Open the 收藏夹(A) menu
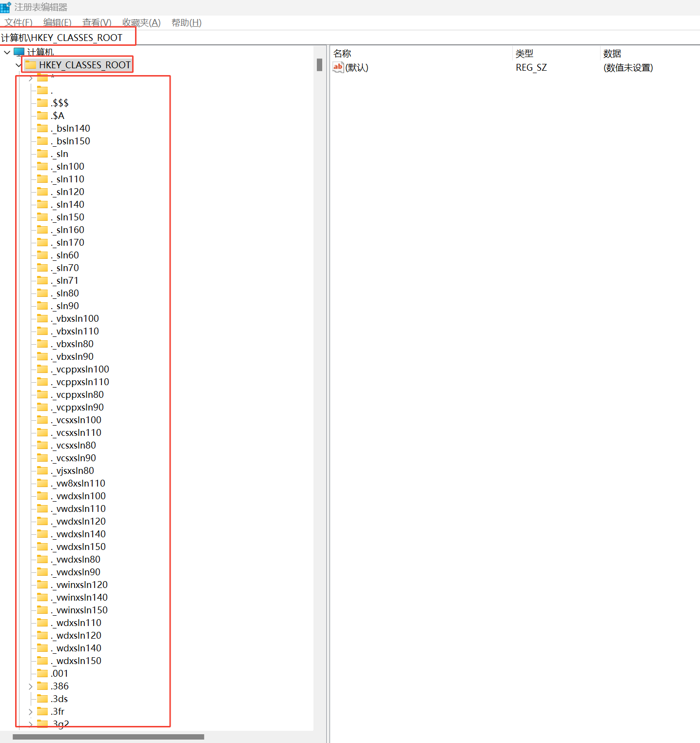Image resolution: width=700 pixels, height=743 pixels. [x=141, y=22]
